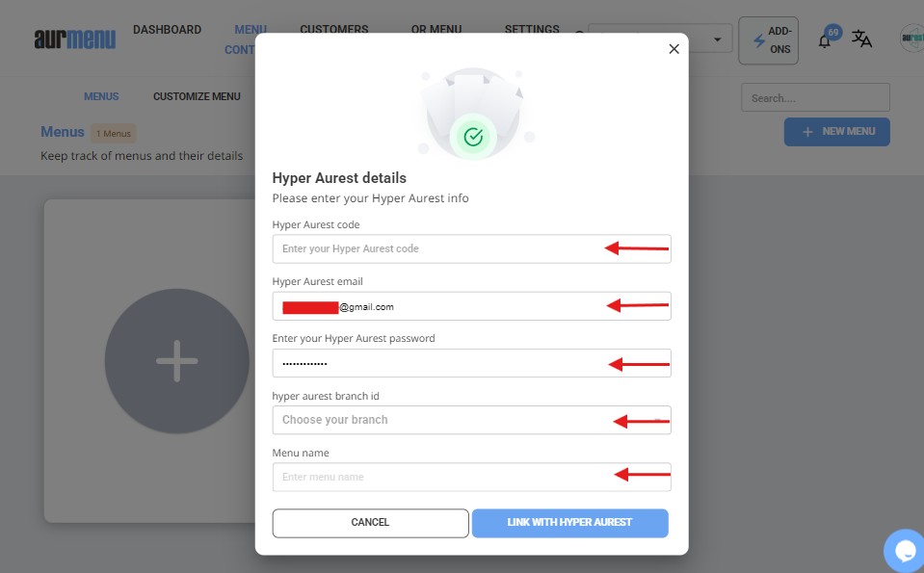Close the Hyper Aurest dialog with X
Viewport: 924px width, 573px height.
point(673,49)
